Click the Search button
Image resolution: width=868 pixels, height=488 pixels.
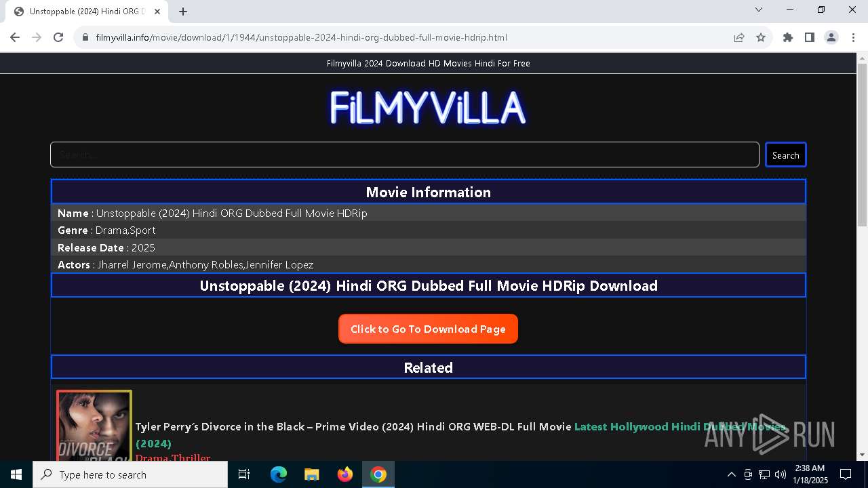(x=785, y=155)
